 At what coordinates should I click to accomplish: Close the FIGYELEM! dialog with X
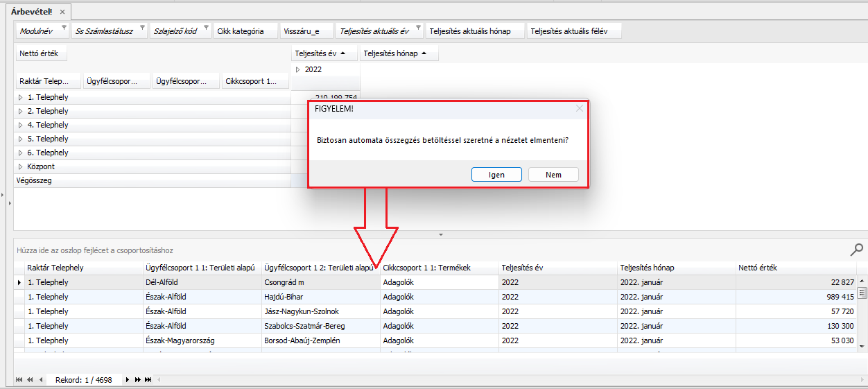coord(580,108)
